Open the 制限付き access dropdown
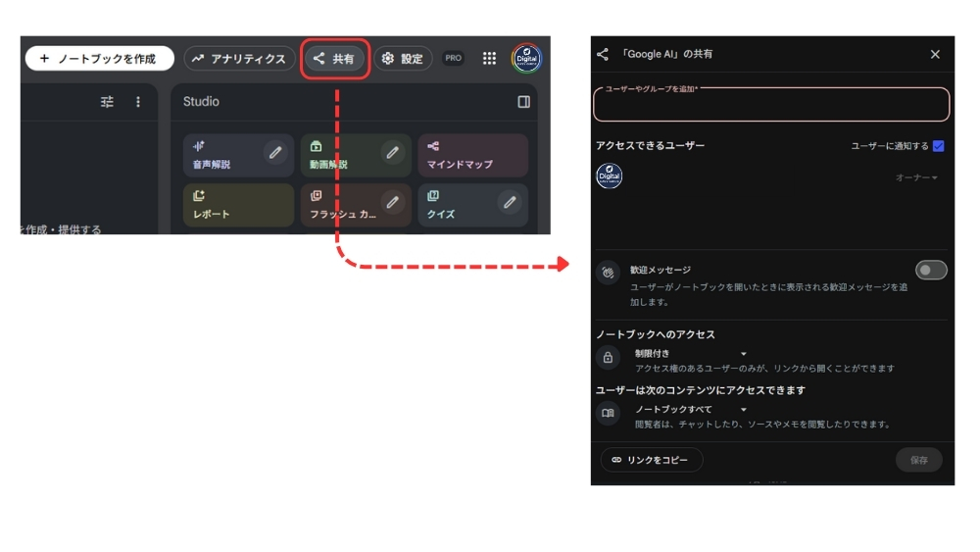This screenshot has height=552, width=980. pyautogui.click(x=691, y=353)
